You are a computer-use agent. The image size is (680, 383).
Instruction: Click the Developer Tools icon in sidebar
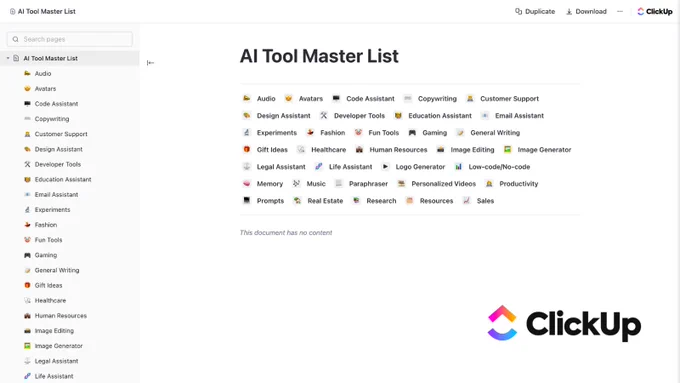[x=27, y=164]
